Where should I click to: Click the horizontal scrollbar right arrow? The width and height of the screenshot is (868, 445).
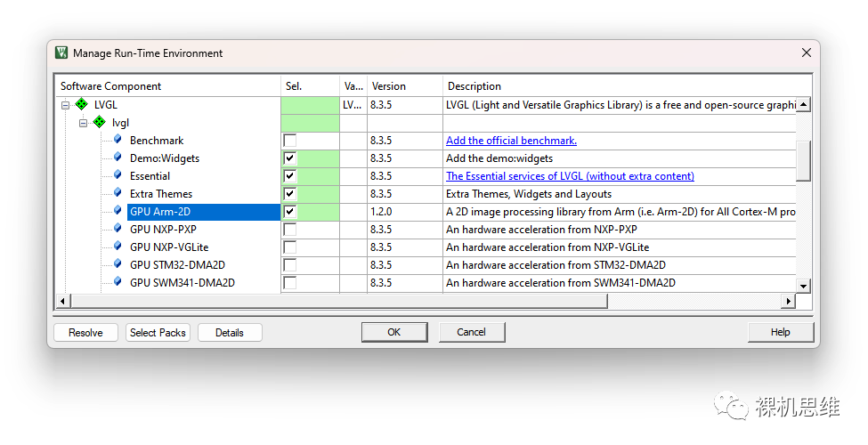coord(788,301)
